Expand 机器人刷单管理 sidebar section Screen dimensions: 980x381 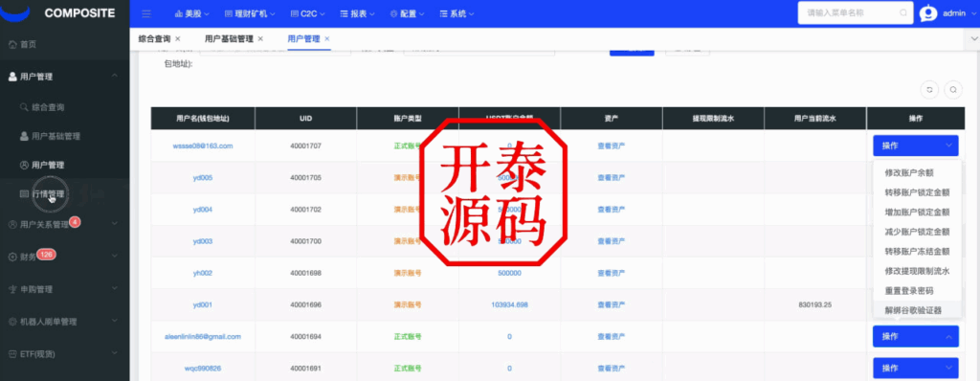(x=115, y=322)
